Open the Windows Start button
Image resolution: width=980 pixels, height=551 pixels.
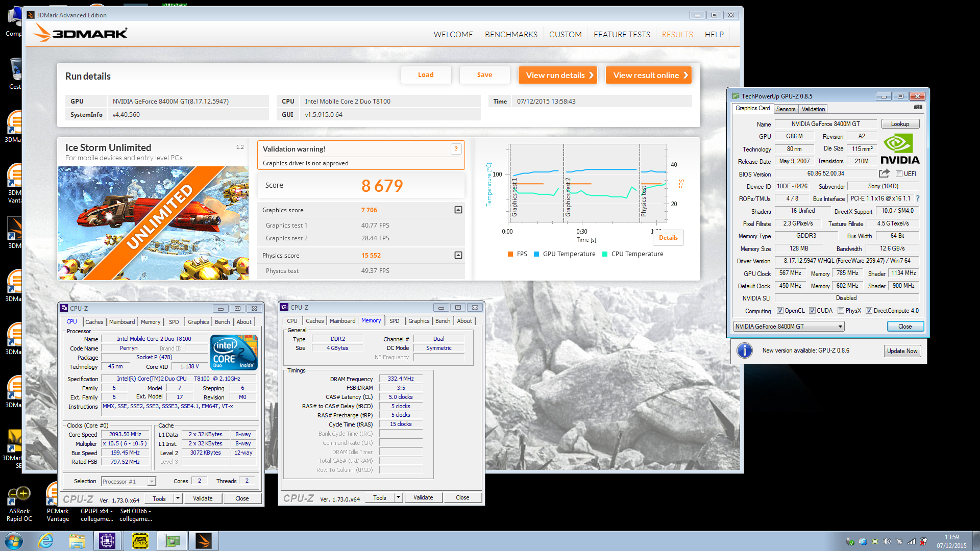[14, 541]
